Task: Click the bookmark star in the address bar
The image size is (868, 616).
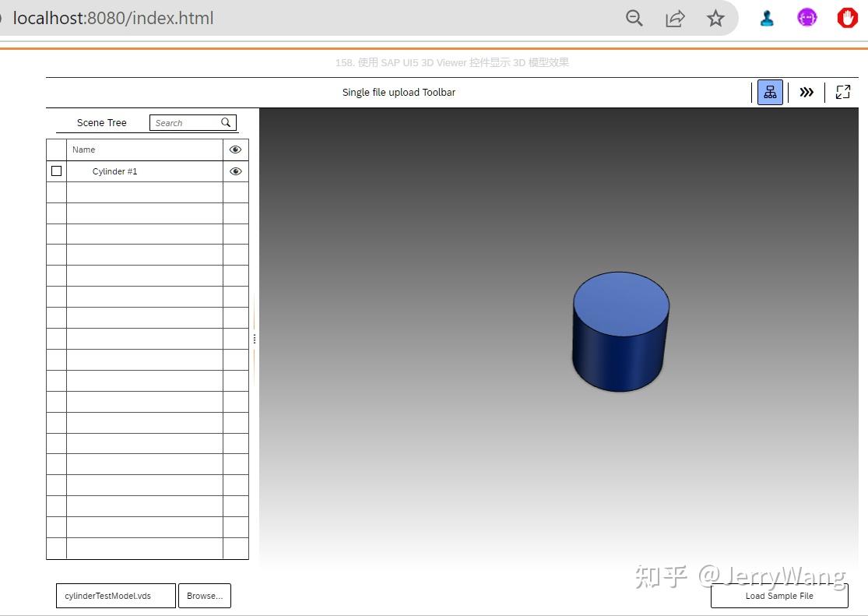Action: coord(715,18)
